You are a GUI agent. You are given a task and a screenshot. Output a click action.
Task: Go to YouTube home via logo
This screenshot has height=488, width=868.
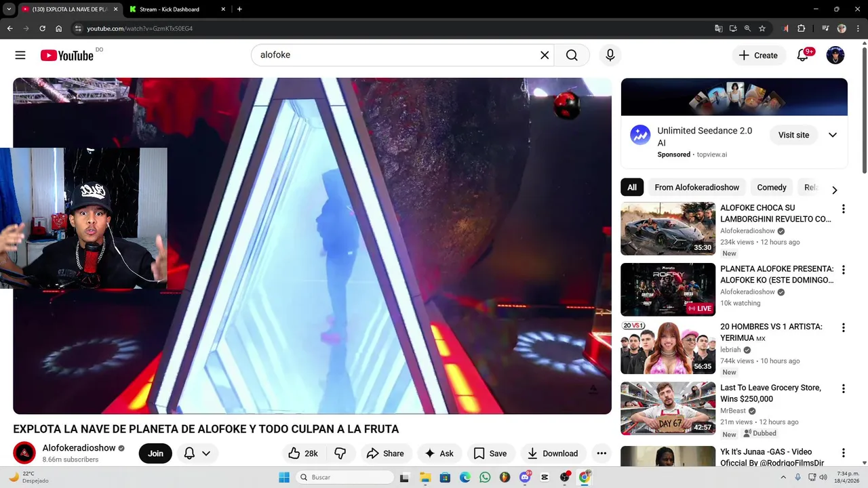66,56
